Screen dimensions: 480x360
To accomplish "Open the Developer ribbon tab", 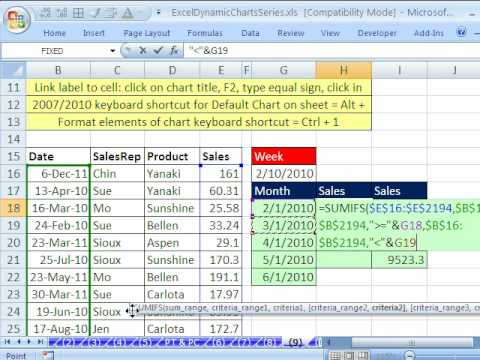I will (377, 33).
